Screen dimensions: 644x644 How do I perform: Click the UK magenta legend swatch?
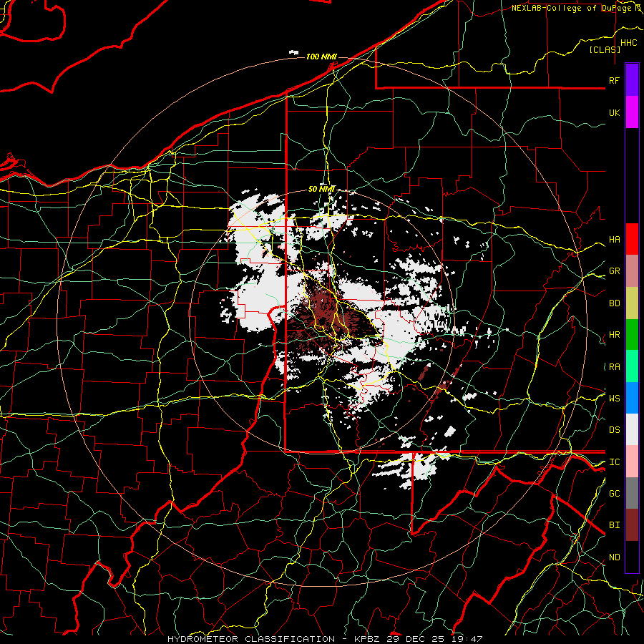632,112
